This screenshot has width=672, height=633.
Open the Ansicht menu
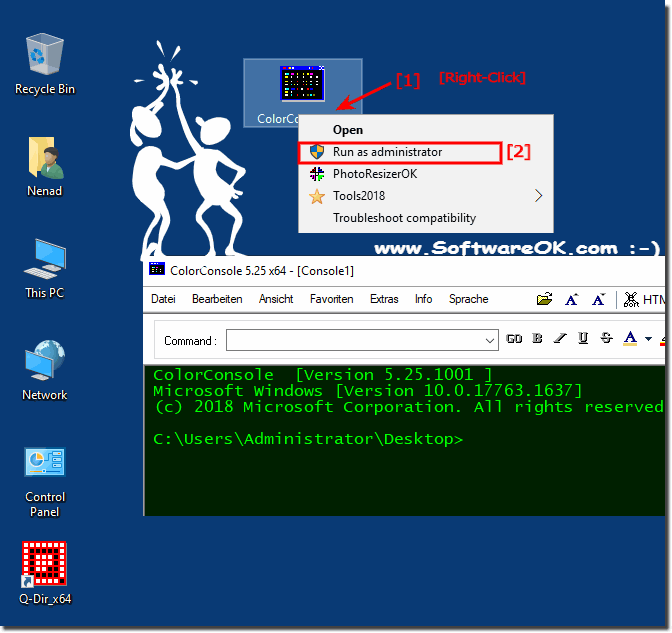[x=276, y=299]
